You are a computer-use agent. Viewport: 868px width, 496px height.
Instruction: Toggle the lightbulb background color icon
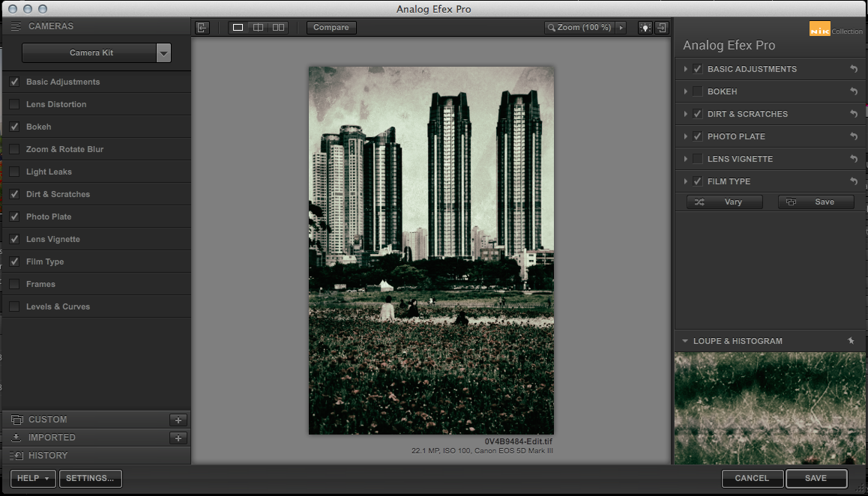[645, 28]
